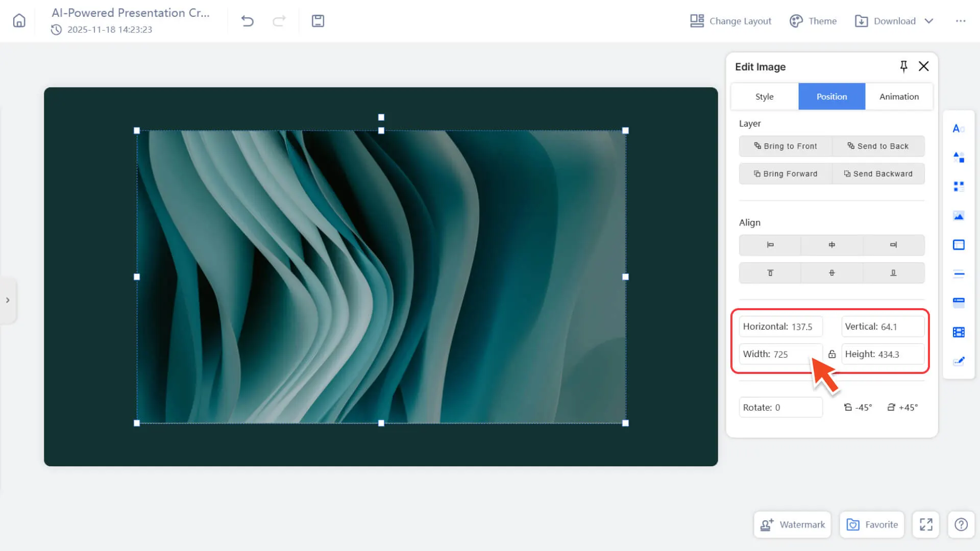Enter fullscreen mode
980x551 pixels.
click(x=926, y=524)
